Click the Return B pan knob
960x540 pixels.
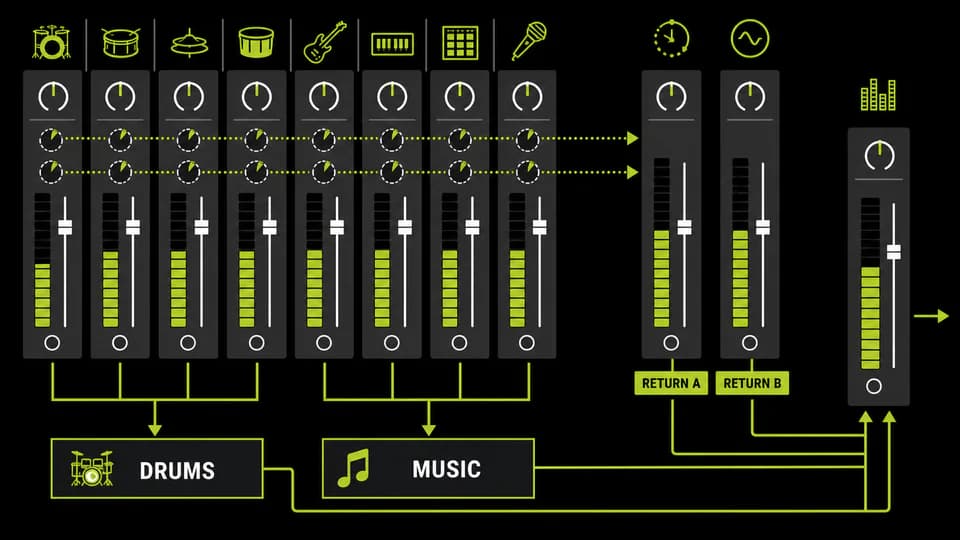750,96
